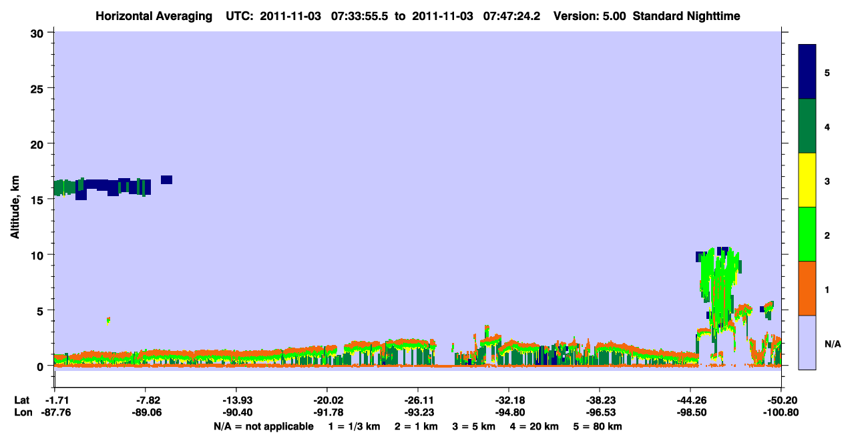Viewport: 868px width, 445px height.
Task: Click the 'Lon' row label
Action: 22,412
